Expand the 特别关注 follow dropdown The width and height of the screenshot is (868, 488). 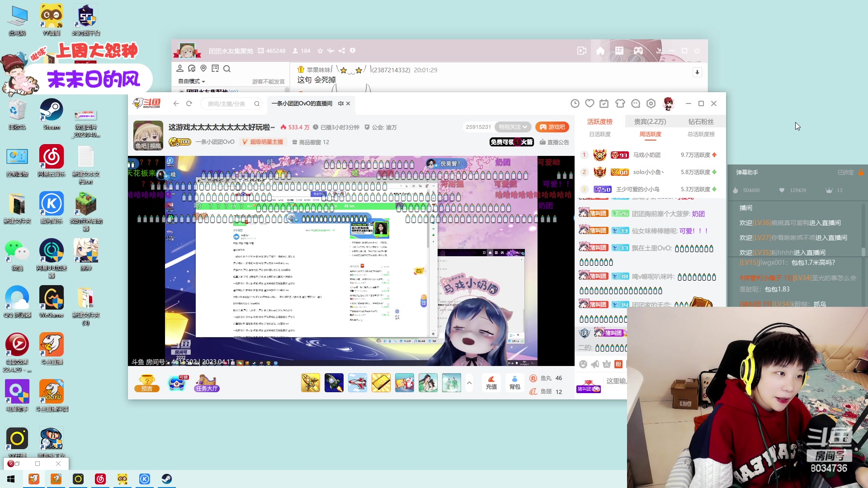pyautogui.click(x=513, y=127)
